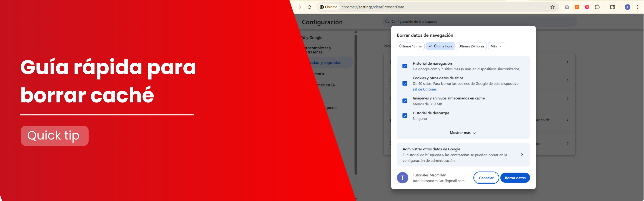
Task: Click the 'Borrar datos de navegación' title
Action: pos(425,35)
